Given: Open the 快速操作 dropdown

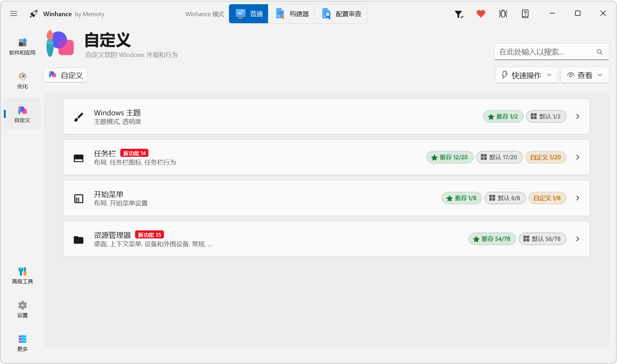Looking at the screenshot, I should [x=527, y=75].
